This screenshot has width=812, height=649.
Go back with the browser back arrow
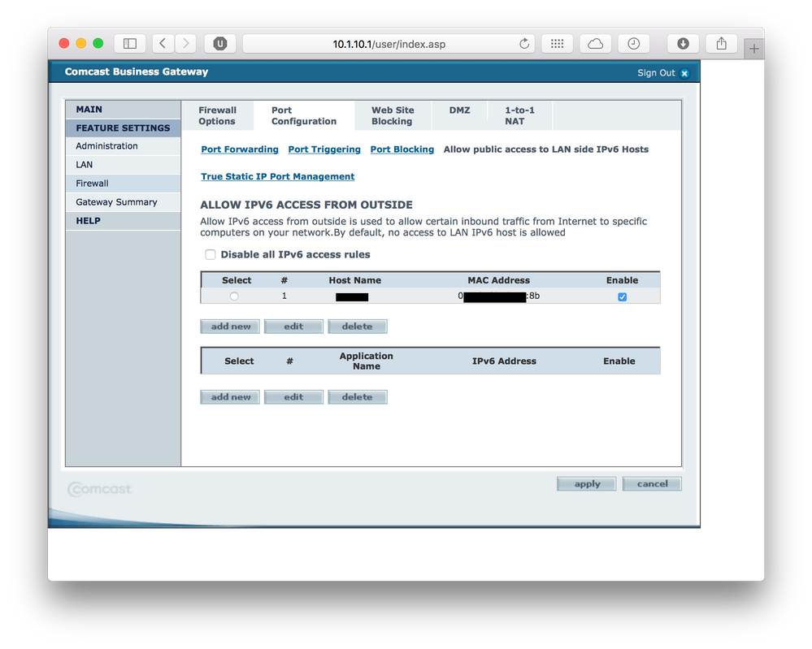point(163,44)
